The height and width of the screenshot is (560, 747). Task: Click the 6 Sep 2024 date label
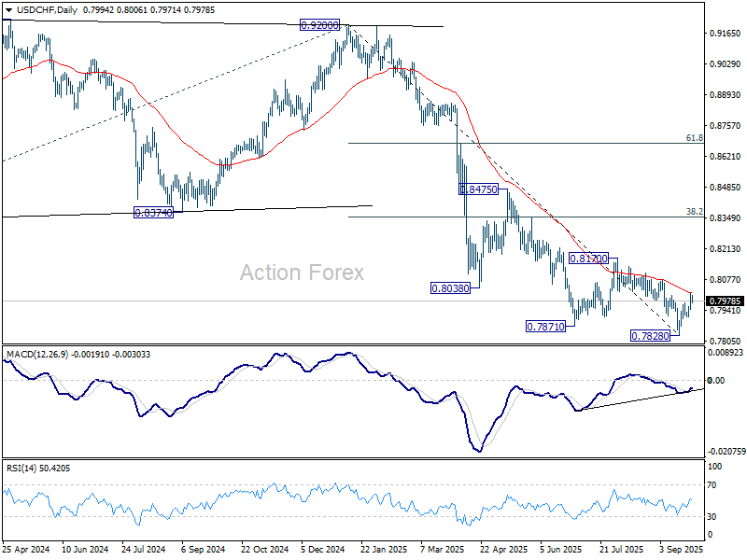[203, 549]
